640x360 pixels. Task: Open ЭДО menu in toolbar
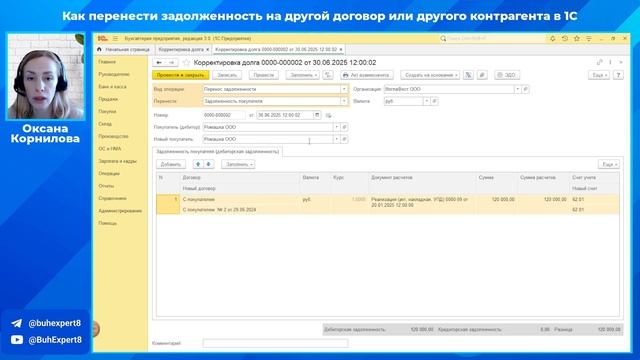point(507,75)
